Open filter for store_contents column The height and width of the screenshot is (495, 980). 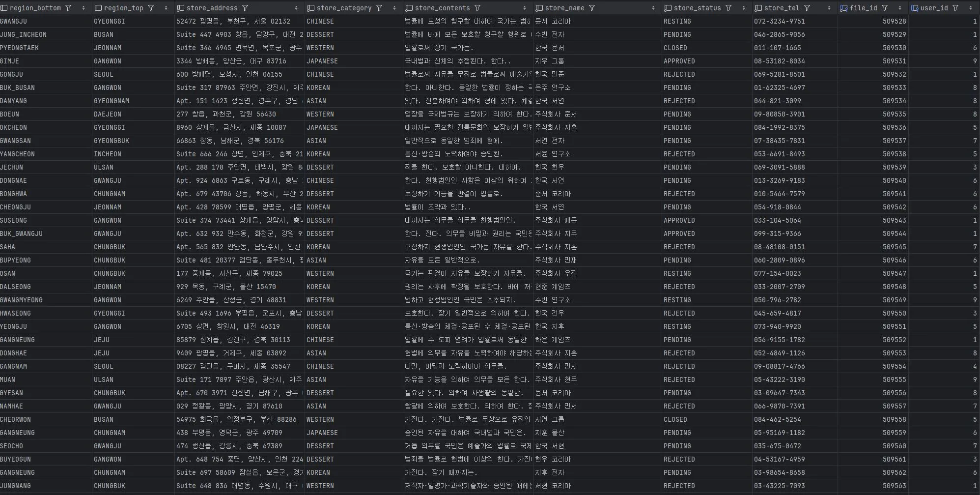[477, 8]
